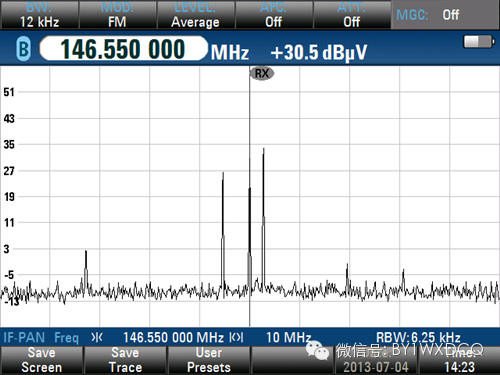Click the Save Screen softkey
The image size is (500, 375).
coord(41,360)
